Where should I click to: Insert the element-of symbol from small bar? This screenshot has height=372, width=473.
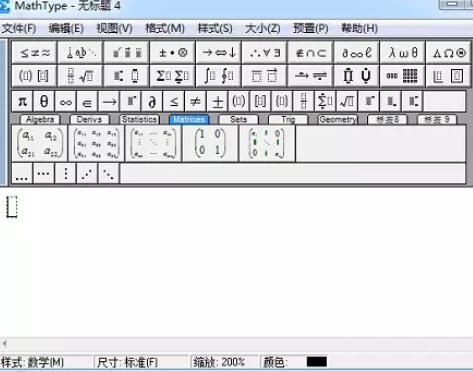[x=87, y=101]
